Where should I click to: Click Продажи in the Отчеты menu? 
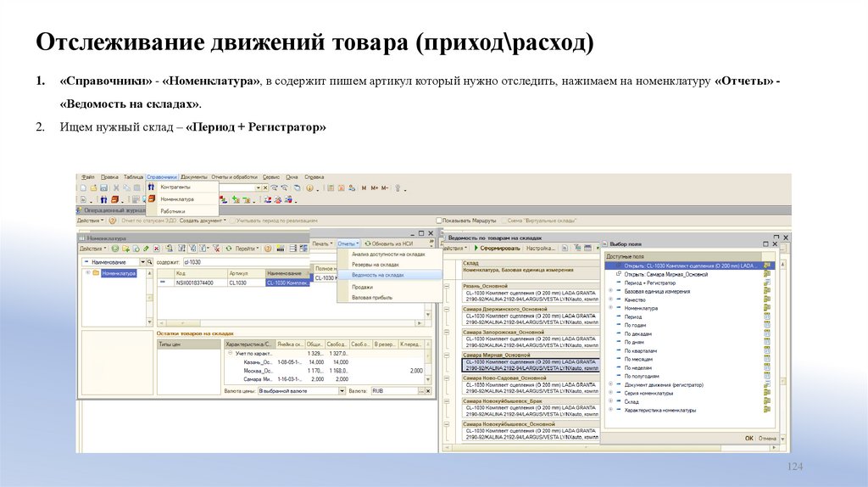click(362, 287)
